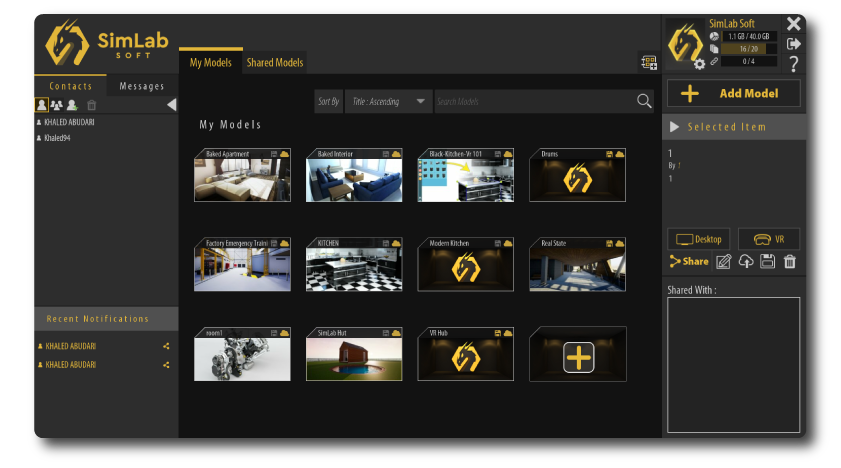Click the Search Models input field
The height and width of the screenshot is (468, 841).
[534, 101]
